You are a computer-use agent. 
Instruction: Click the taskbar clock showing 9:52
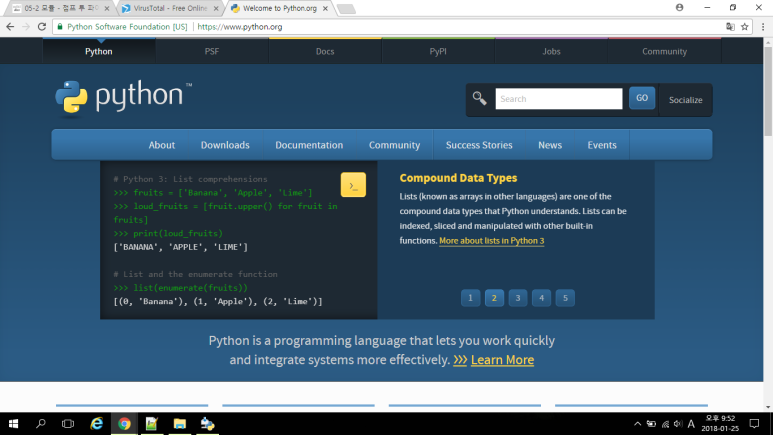[x=720, y=424]
